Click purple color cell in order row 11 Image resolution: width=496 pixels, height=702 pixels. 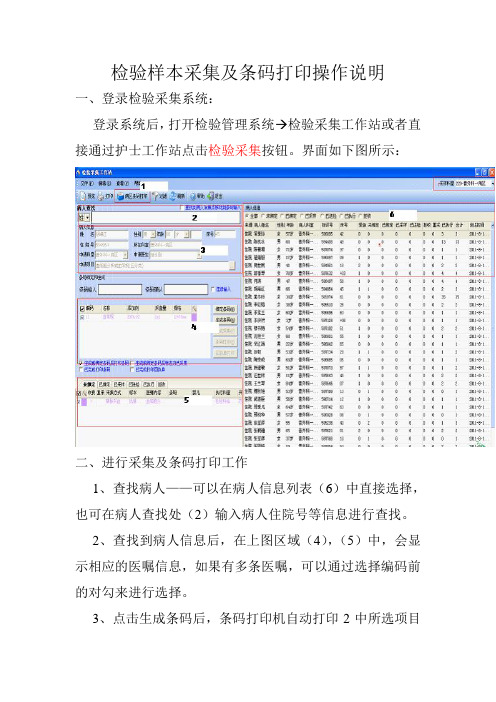coord(194,317)
